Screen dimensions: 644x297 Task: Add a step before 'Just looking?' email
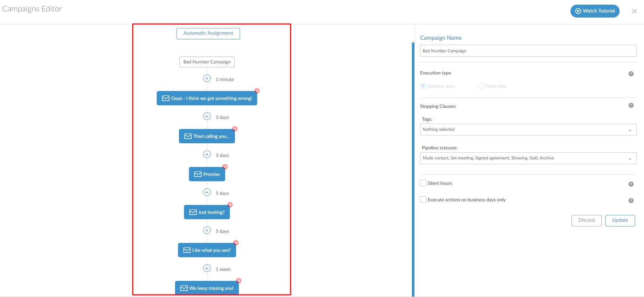[x=207, y=192]
